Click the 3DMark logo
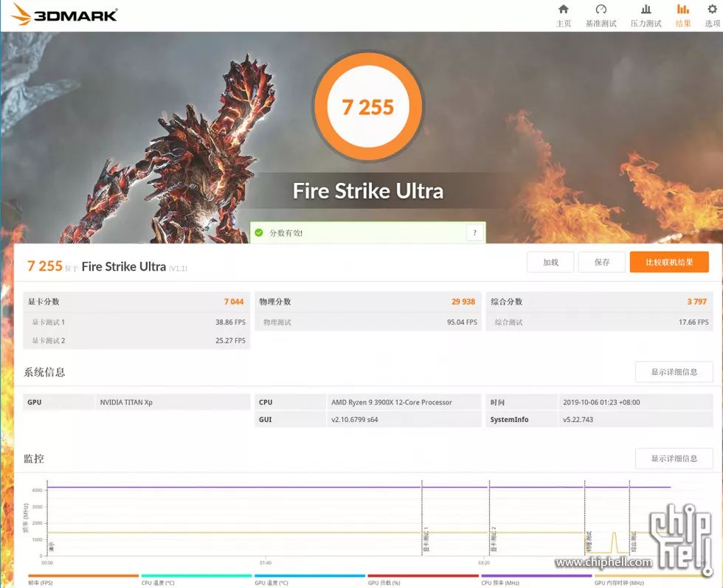Screen dimensions: 723x588 point(63,14)
